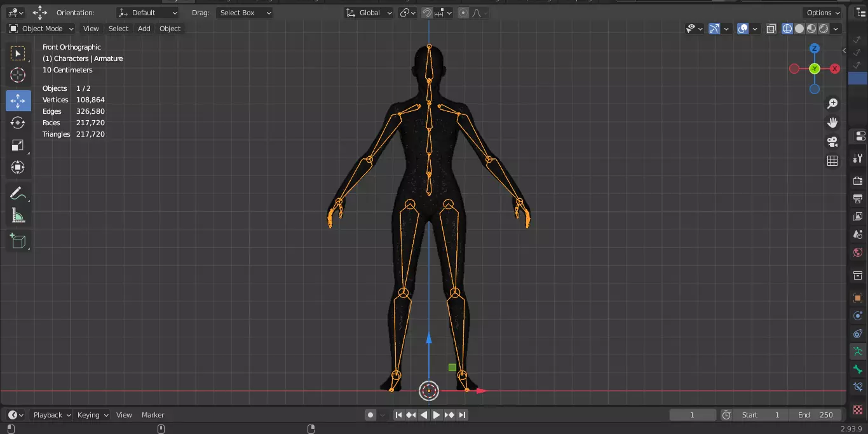Open the Render properties tab
The image size is (868, 434).
[858, 181]
